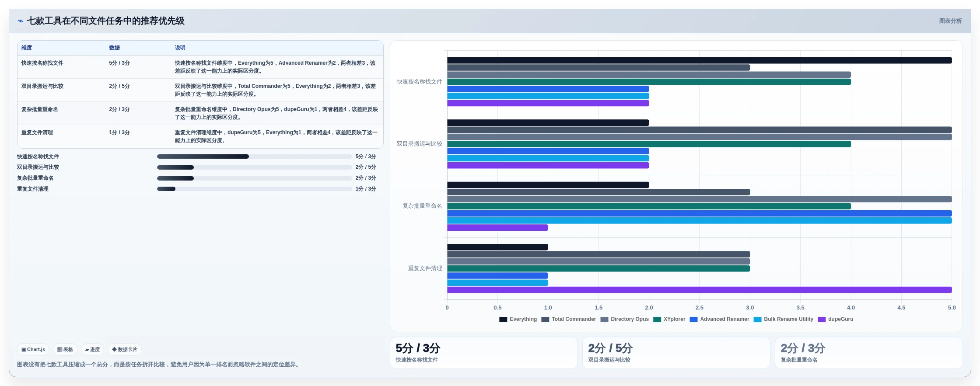Click the 复杂批量重命名 chart axis label
This screenshot has height=386, width=980.
click(x=422, y=206)
